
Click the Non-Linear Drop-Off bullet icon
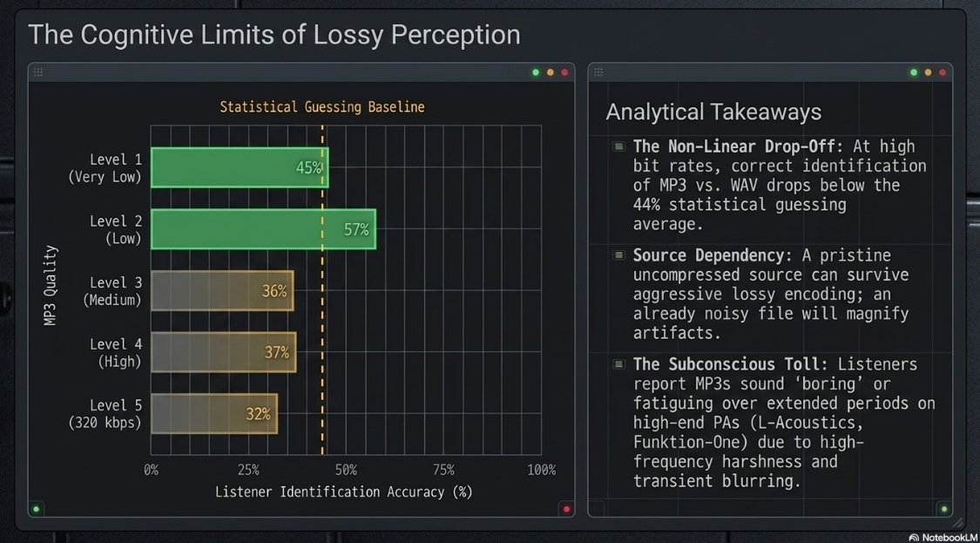pos(618,146)
